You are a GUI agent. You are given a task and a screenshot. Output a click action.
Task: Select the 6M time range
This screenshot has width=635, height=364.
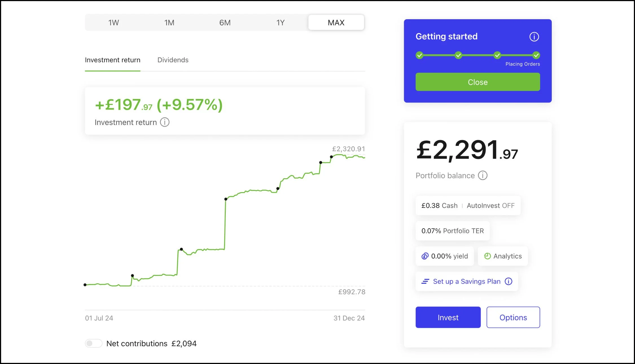coord(225,23)
